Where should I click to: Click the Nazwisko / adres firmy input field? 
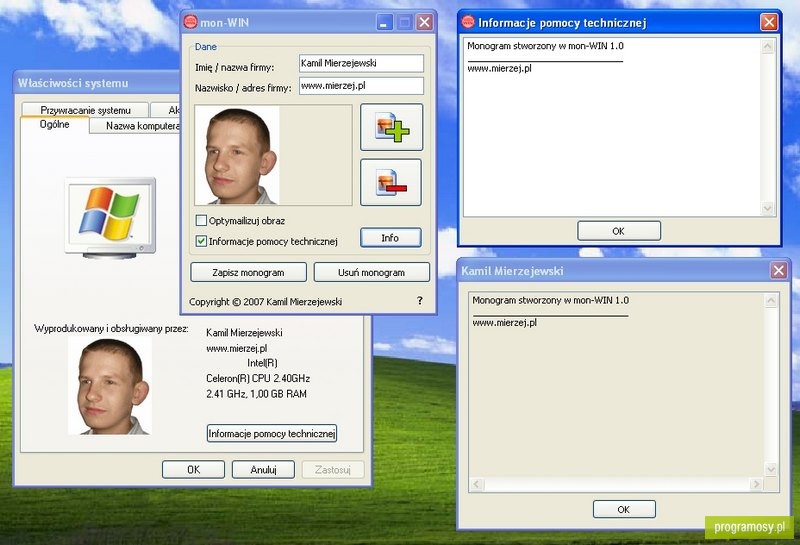(361, 86)
